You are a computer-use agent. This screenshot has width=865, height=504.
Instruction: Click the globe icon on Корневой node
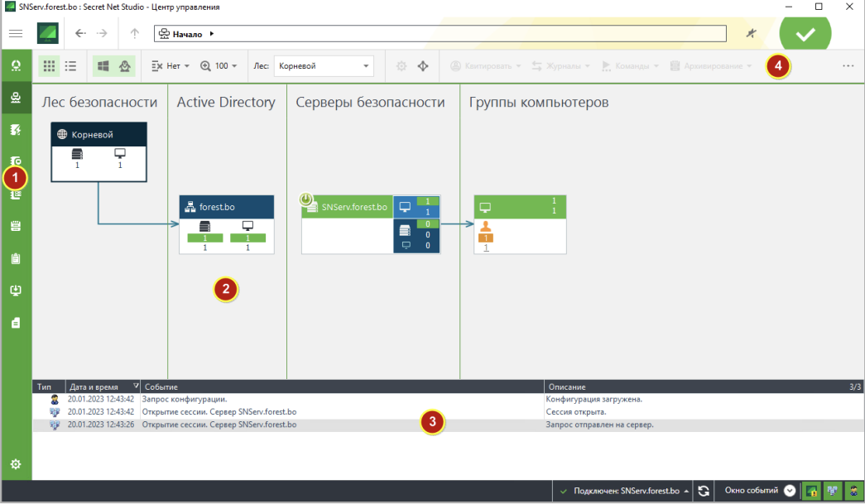click(62, 135)
